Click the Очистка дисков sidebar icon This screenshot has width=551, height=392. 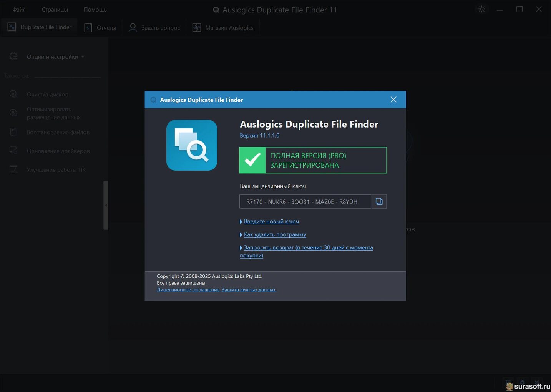tap(13, 94)
